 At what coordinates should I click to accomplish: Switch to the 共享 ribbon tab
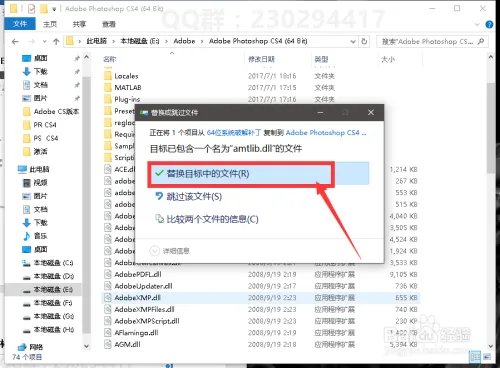(79, 24)
